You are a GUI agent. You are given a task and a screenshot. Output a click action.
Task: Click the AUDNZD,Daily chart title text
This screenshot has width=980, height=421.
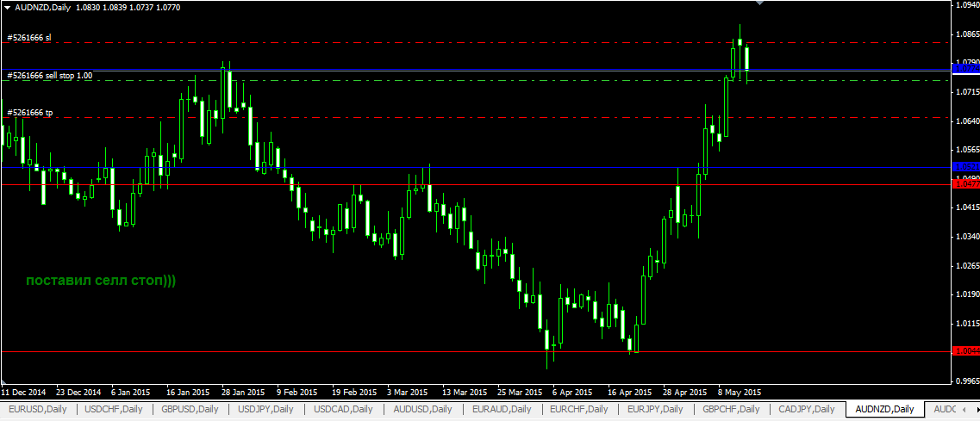[42, 6]
